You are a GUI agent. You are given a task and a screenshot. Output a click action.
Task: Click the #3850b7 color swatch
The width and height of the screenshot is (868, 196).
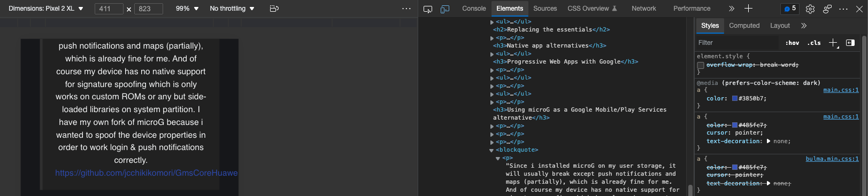click(x=735, y=99)
